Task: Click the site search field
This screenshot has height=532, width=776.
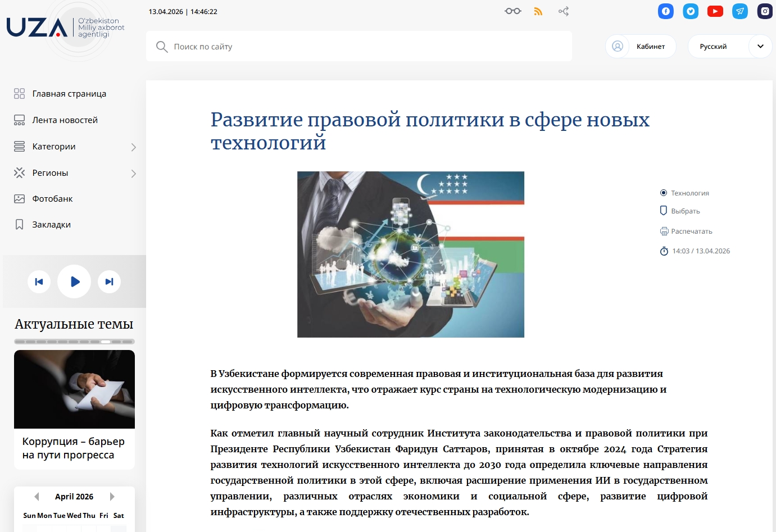Action: 360,47
